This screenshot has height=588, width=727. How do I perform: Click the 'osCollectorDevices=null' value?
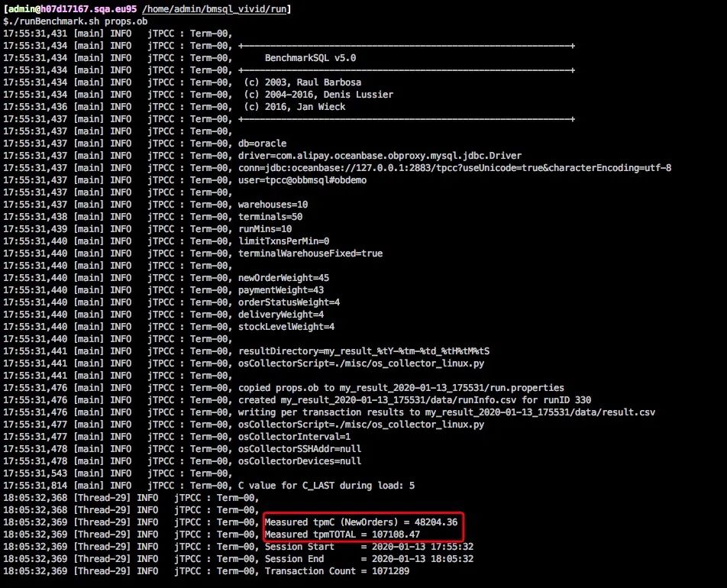[x=299, y=461]
